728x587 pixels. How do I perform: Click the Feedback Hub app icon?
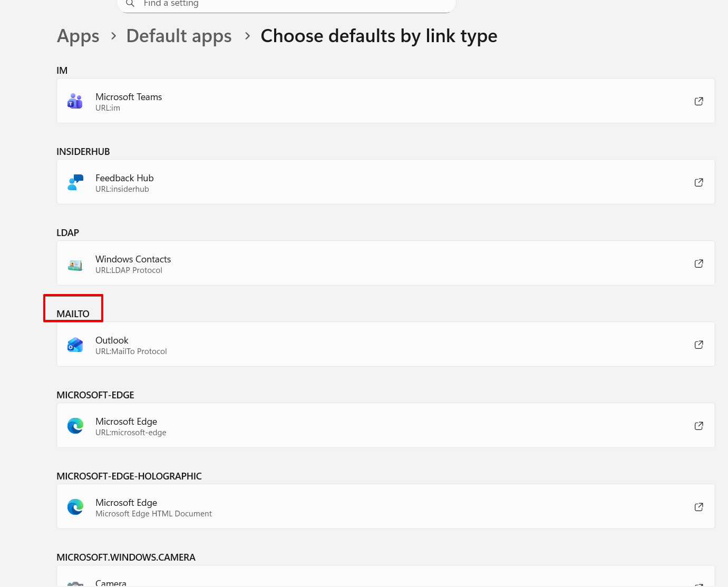click(x=75, y=182)
